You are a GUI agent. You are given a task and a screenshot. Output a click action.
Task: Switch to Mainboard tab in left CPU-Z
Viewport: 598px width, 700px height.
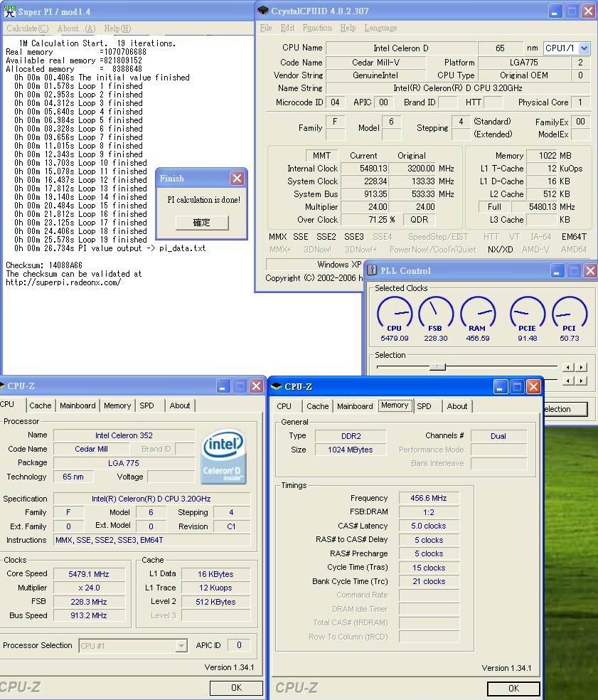78,405
